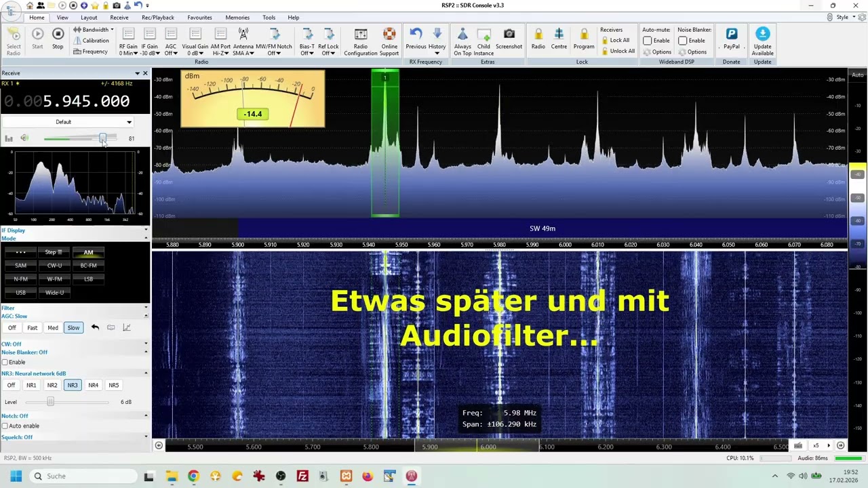Turn AGC Off
This screenshot has height=488, width=868.
(x=12, y=327)
